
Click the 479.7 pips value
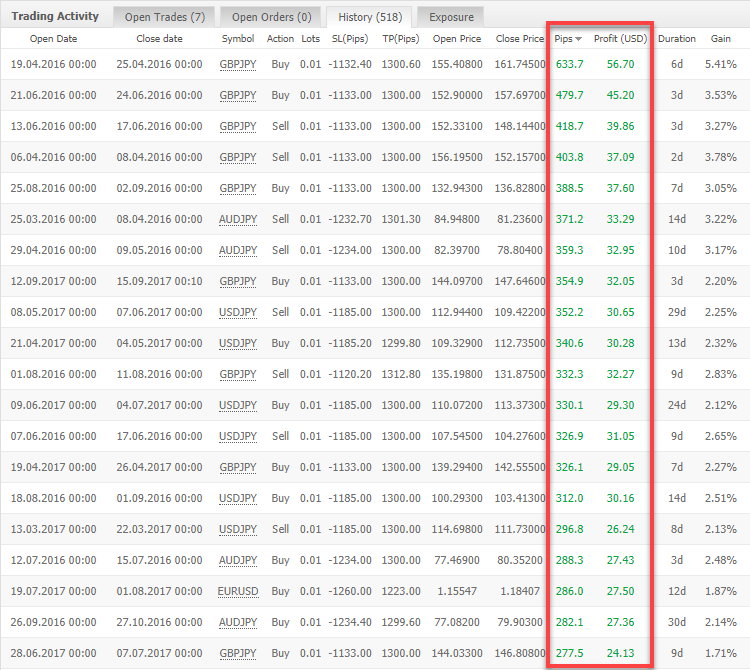569,95
